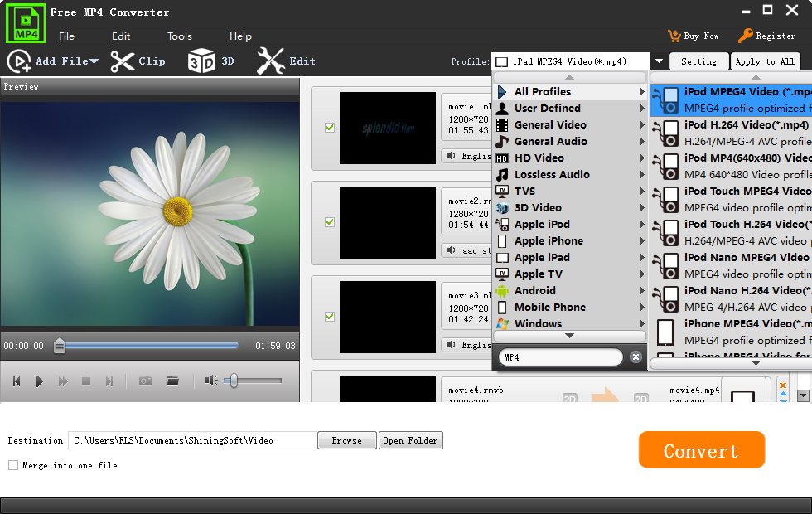The image size is (812, 514).
Task: Click the Buy Now cart icon
Action: (x=674, y=36)
